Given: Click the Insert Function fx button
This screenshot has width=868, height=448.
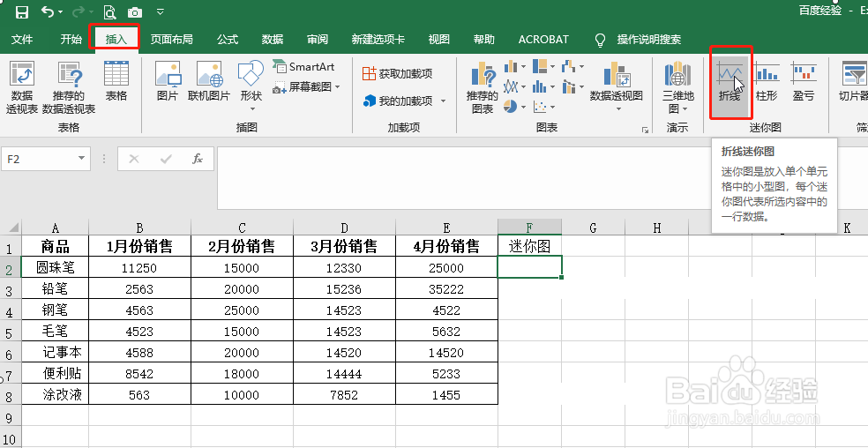Looking at the screenshot, I should coord(198,159).
